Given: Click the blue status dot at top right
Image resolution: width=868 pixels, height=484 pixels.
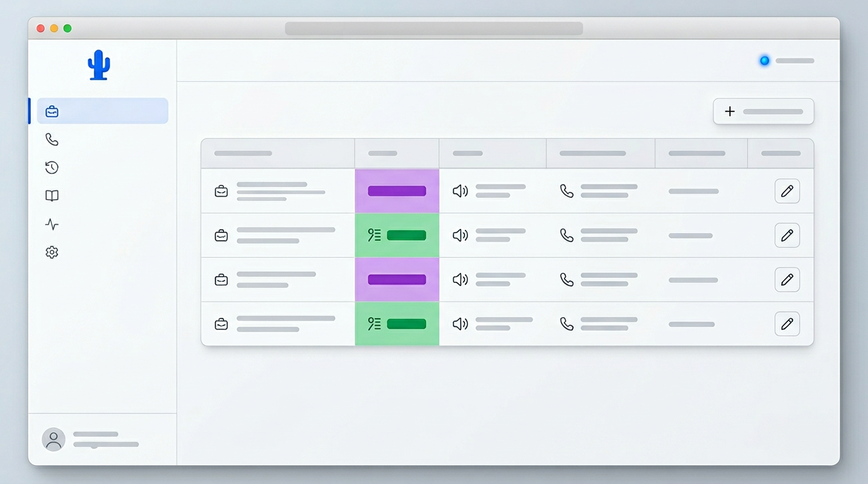Looking at the screenshot, I should (765, 61).
